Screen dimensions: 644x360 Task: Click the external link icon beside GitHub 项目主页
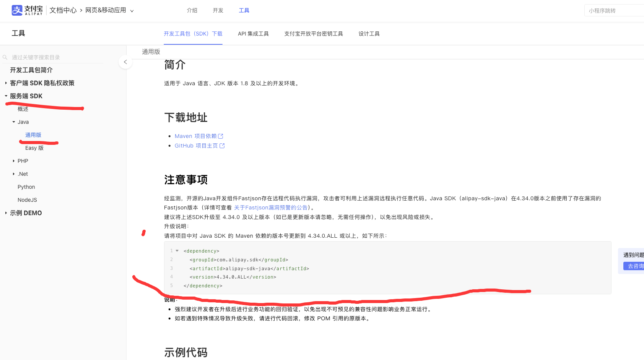[x=222, y=146]
